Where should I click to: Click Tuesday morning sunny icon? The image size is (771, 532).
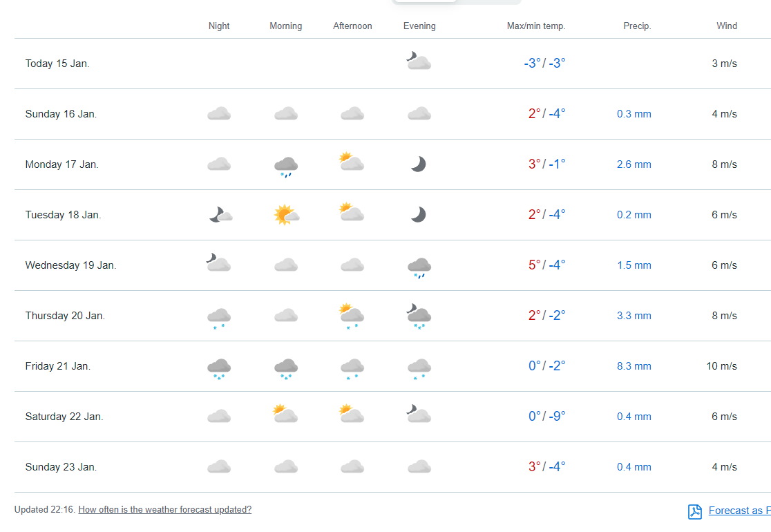[286, 215]
